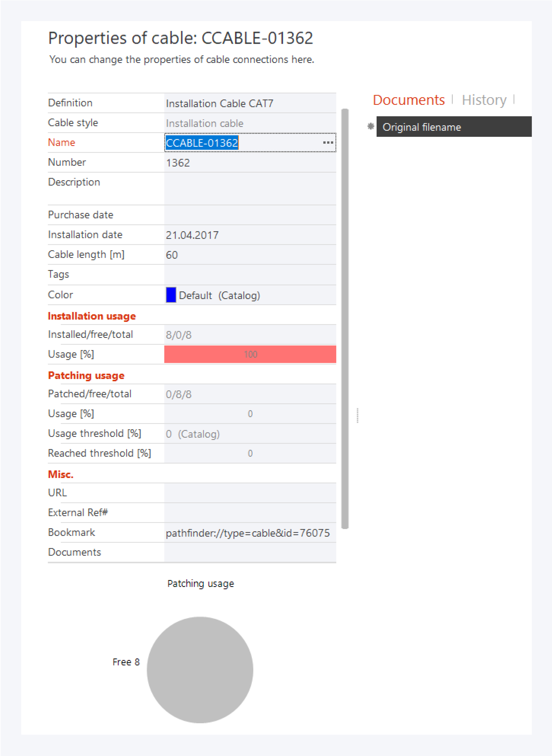The height and width of the screenshot is (756, 552).
Task: Switch to the History tab
Action: (484, 100)
